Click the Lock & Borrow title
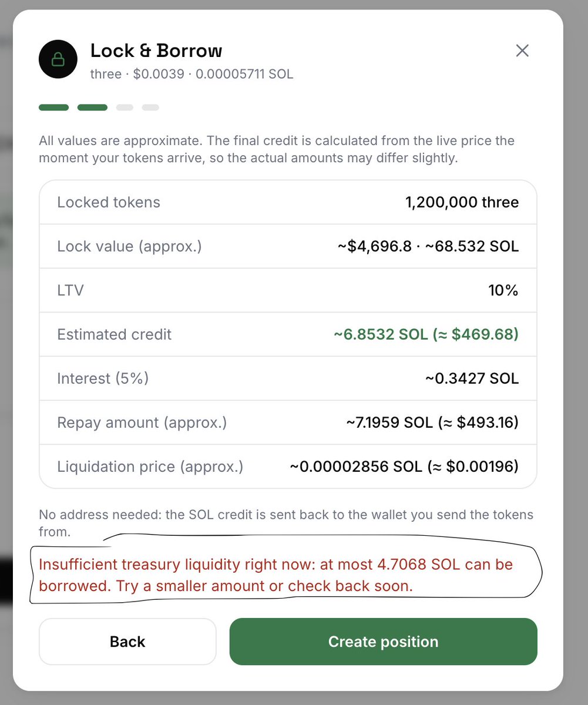The image size is (588, 705). [x=156, y=51]
